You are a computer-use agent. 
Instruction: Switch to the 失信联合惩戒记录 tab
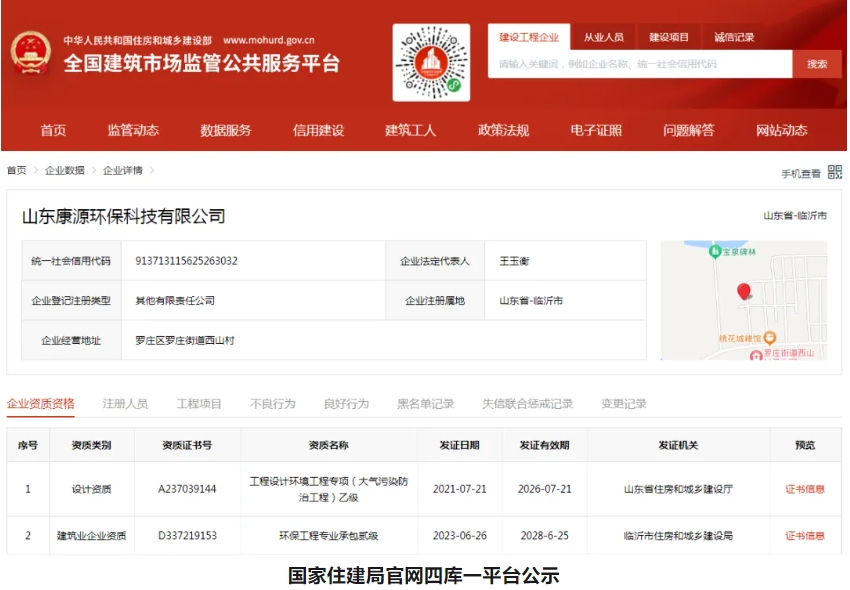[x=527, y=403]
